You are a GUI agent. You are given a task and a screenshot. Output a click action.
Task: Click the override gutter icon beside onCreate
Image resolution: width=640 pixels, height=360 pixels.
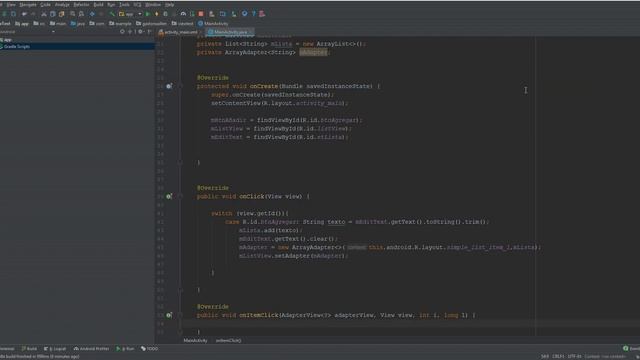click(x=169, y=86)
